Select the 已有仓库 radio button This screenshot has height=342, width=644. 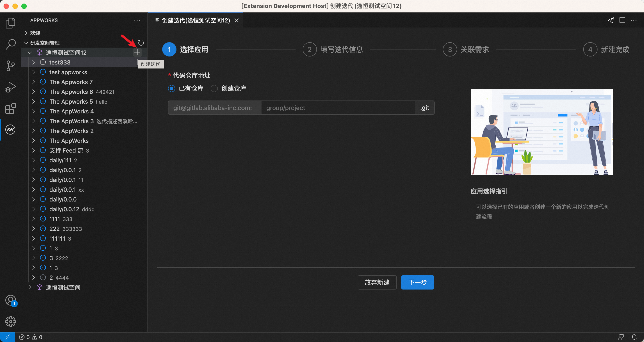[172, 89]
